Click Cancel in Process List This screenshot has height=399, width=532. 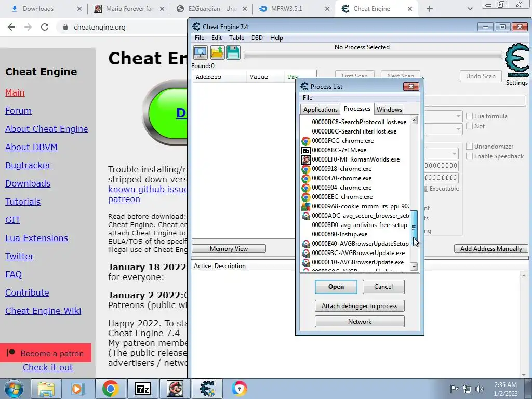pos(383,287)
